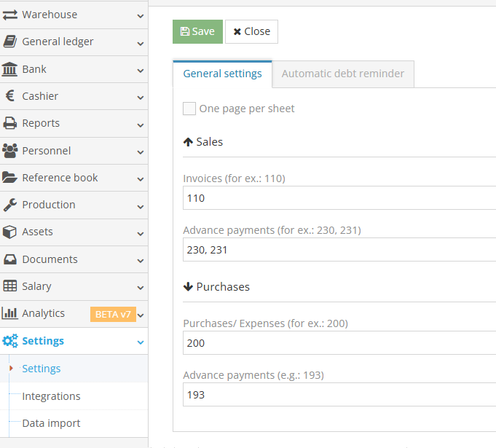The width and height of the screenshot is (496, 448).
Task: Click the Purchases/Expenses account input field
Action: pyautogui.click(x=339, y=343)
